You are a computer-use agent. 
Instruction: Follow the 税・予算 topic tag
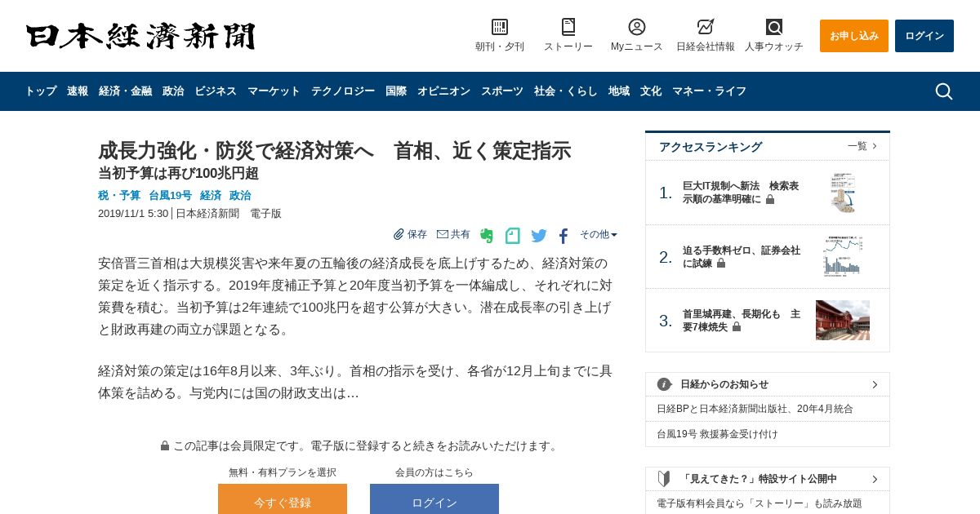pos(119,196)
